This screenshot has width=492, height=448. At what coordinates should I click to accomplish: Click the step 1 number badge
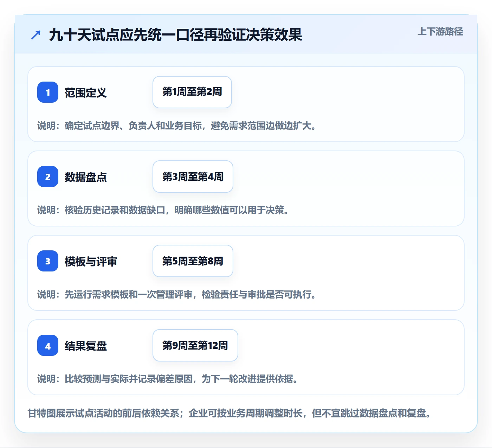click(48, 92)
